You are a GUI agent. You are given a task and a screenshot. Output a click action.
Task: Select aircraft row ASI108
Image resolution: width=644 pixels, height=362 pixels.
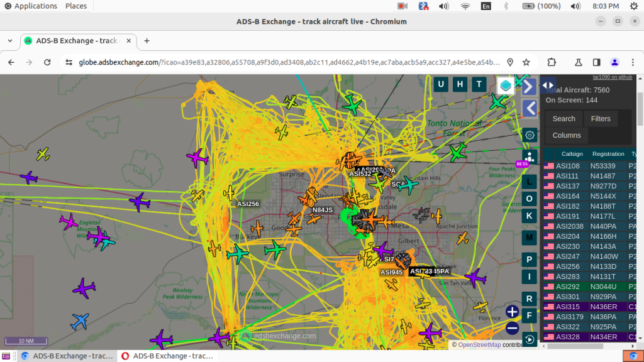pyautogui.click(x=589, y=166)
